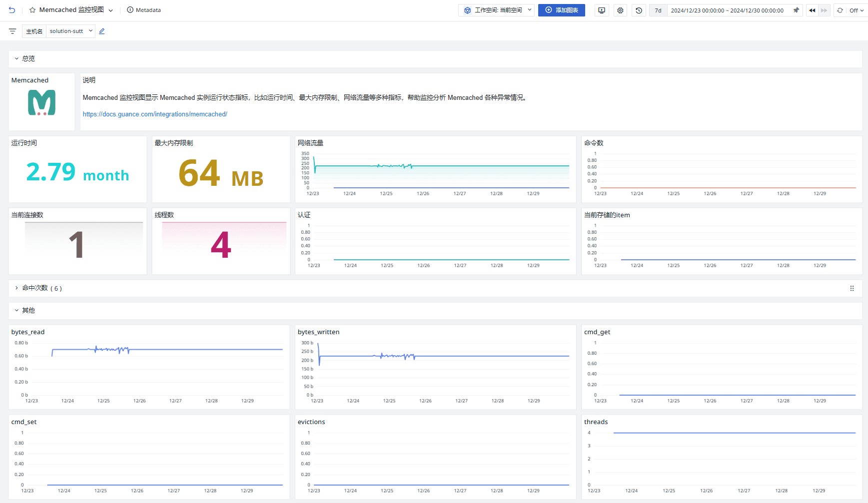Click the 7d time range selector
This screenshot has height=503, width=868.
coord(658,10)
